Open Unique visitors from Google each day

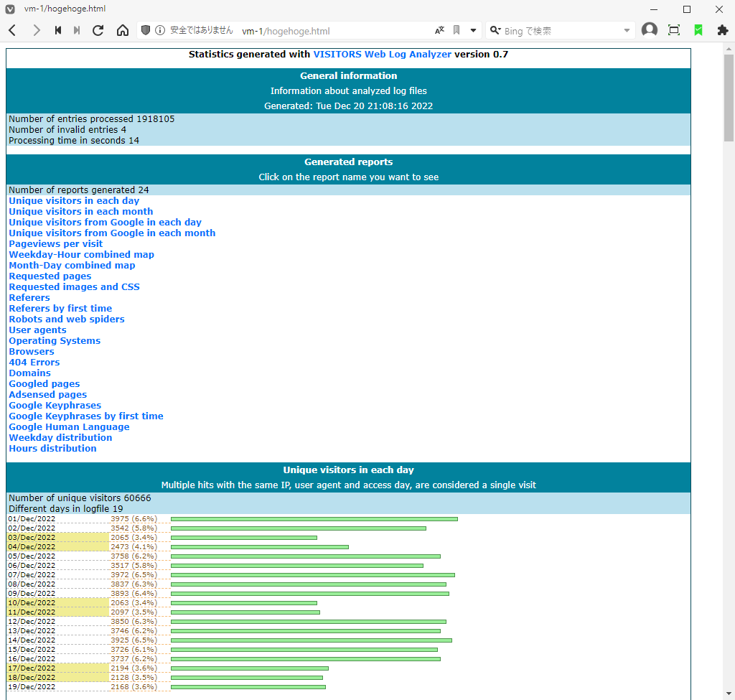pos(105,223)
